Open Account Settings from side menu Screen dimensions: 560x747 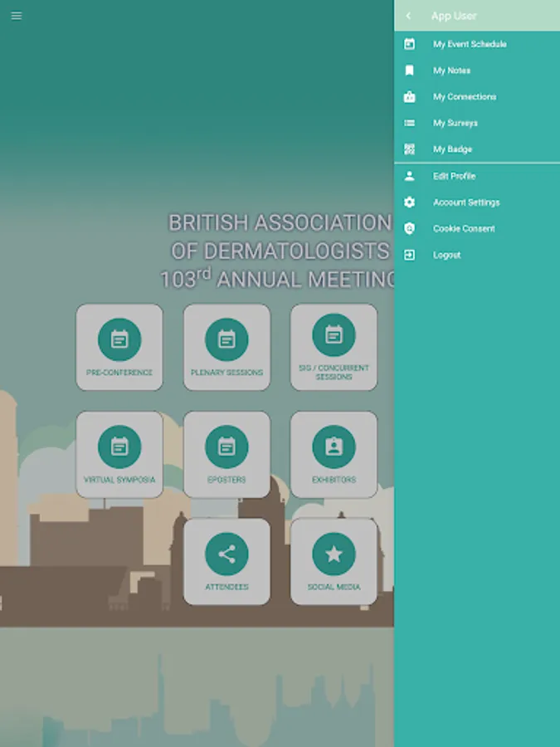pyautogui.click(x=477, y=202)
